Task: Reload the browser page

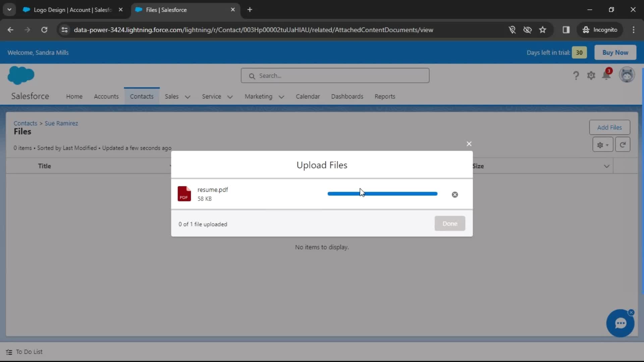Action: [44, 30]
